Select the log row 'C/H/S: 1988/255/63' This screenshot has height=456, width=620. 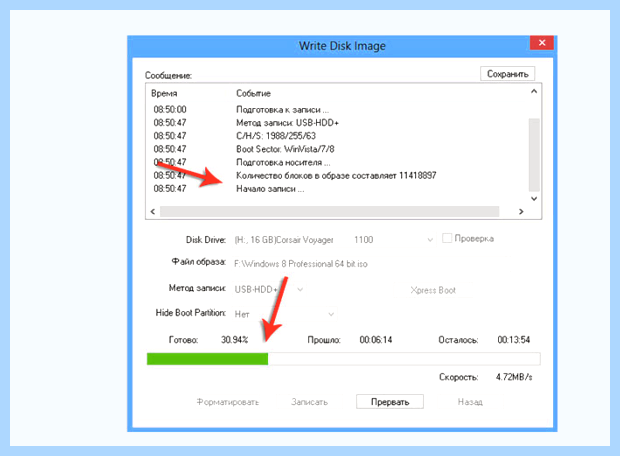pos(276,136)
